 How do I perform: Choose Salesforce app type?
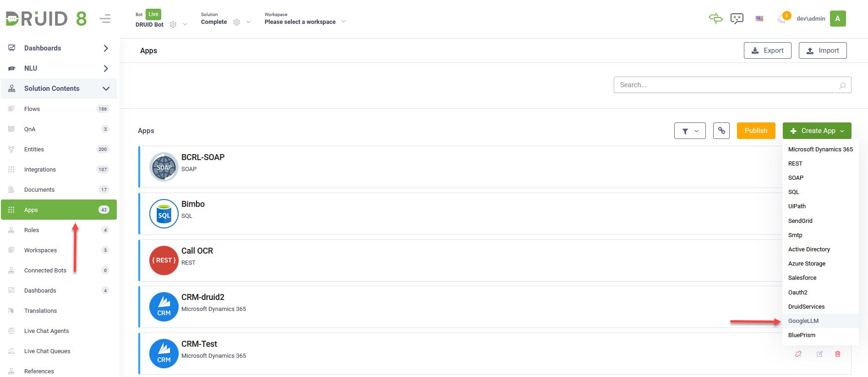tap(820, 277)
